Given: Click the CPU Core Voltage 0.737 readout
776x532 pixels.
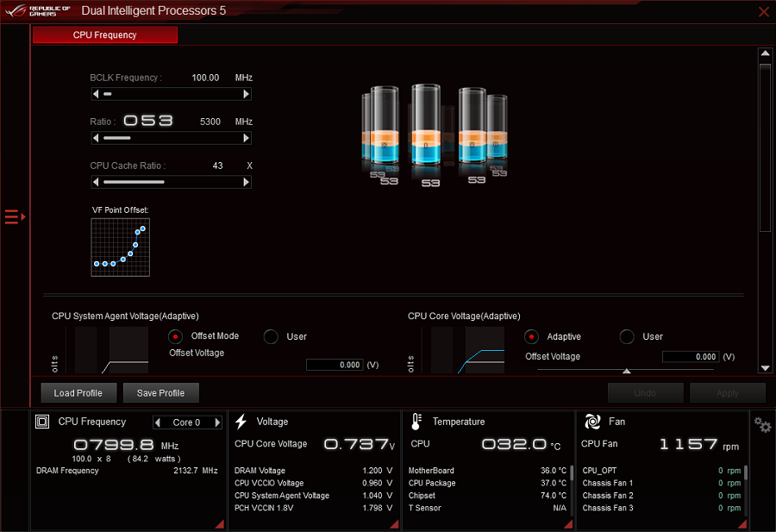Looking at the screenshot, I should [x=360, y=444].
